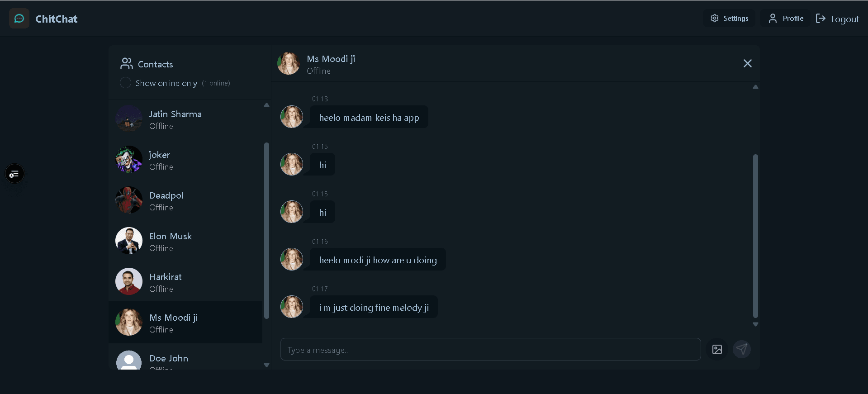Close the chat with Ms Moodi ji

click(x=747, y=63)
